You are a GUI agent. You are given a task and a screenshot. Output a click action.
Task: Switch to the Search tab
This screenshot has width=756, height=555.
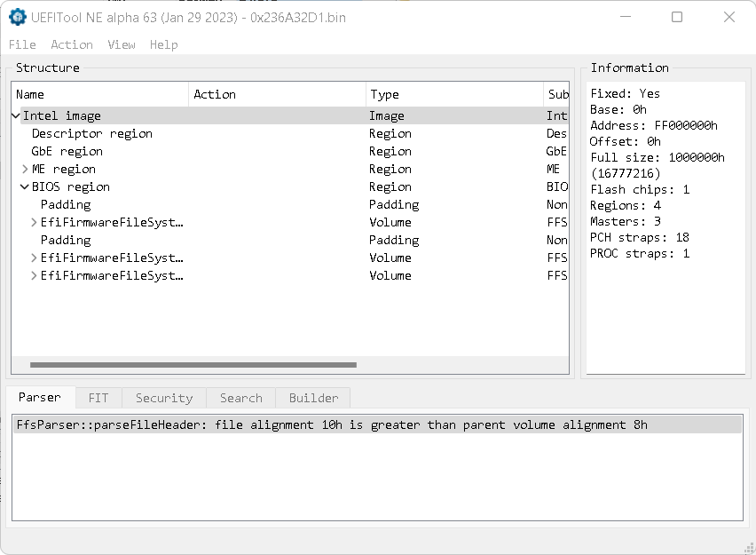click(240, 398)
